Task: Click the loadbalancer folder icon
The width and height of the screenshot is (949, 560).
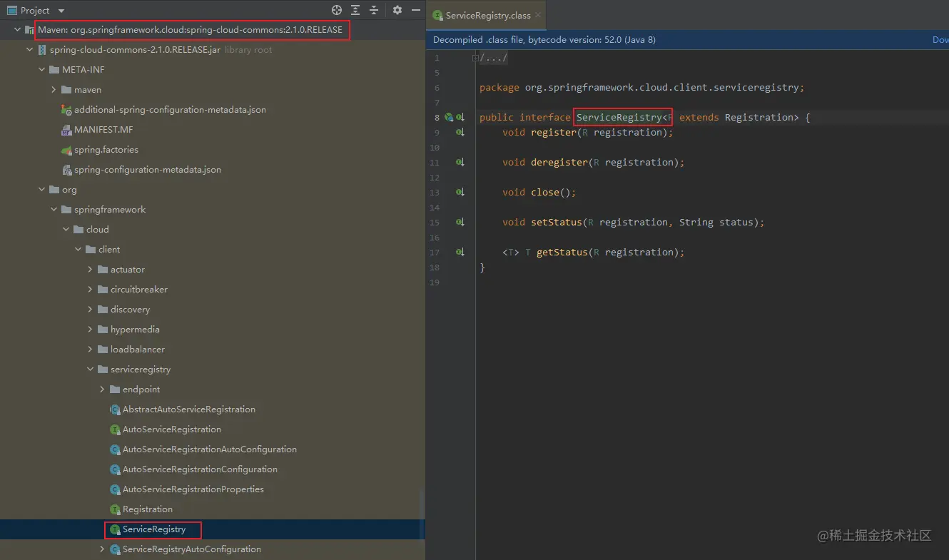Action: (103, 350)
